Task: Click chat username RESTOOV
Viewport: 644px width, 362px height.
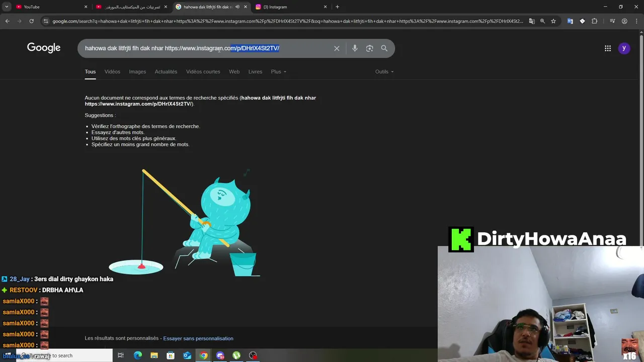Action: tap(24, 290)
